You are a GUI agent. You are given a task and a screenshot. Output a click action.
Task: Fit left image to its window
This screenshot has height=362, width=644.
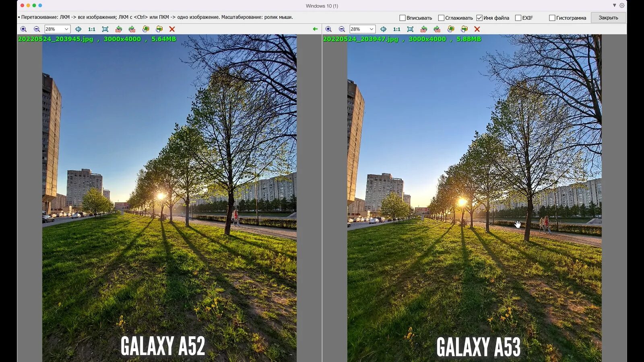[105, 29]
